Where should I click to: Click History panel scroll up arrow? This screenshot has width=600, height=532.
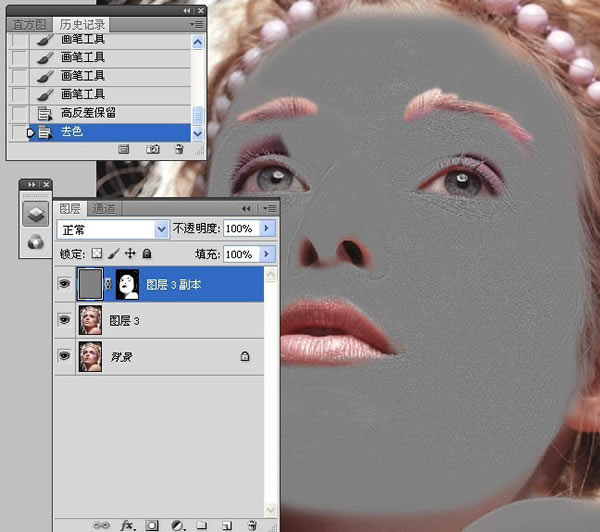(x=197, y=42)
